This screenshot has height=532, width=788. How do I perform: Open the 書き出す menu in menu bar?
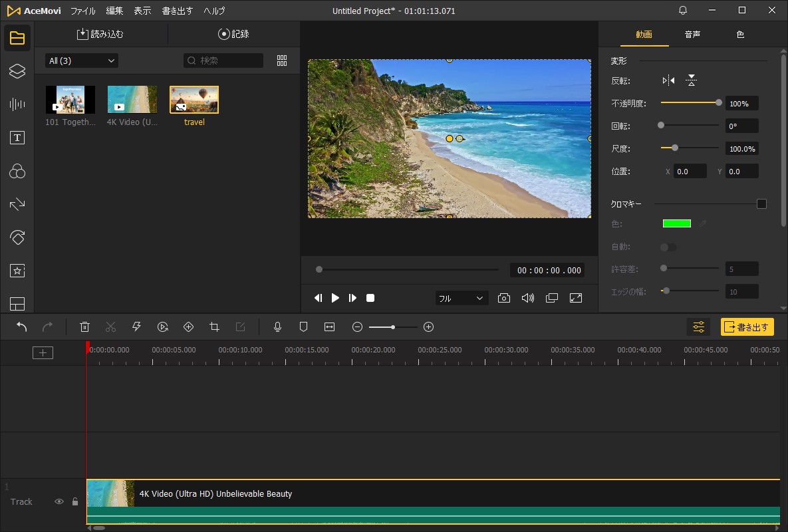178,11
